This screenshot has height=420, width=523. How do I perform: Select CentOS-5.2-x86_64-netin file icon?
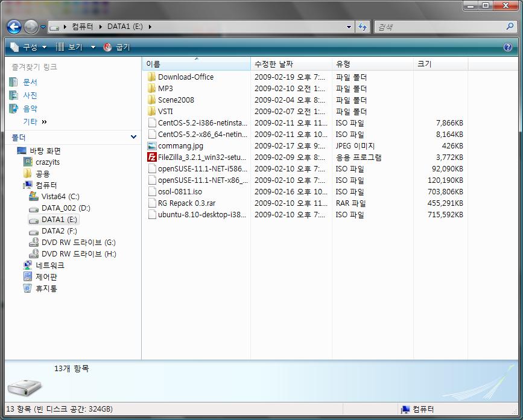tap(152, 134)
